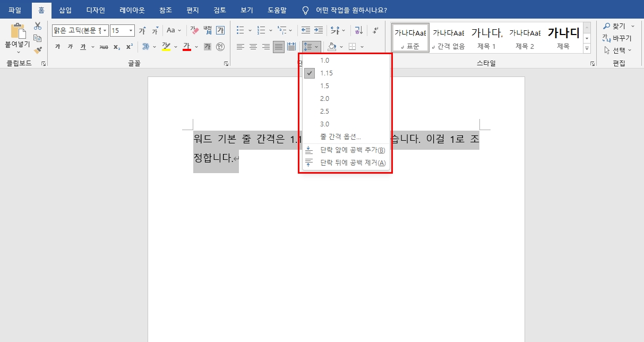Click the 바꾸기 command in the editing group
The width and height of the screenshot is (644, 342).
(621, 38)
